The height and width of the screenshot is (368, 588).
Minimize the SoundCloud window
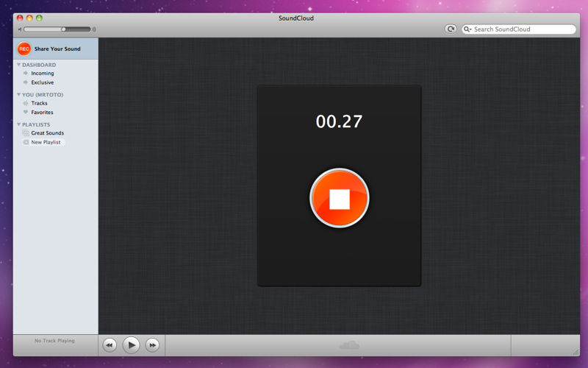pyautogui.click(x=29, y=18)
